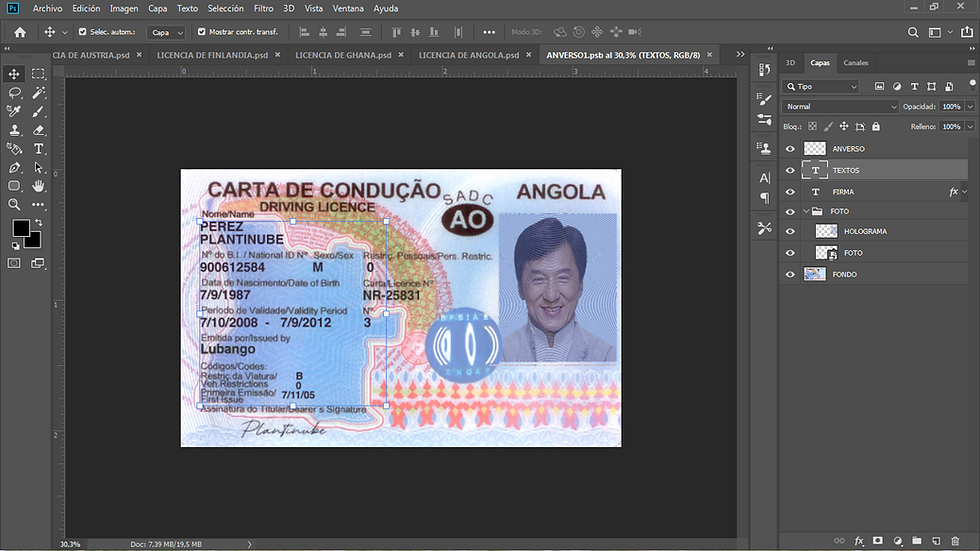Open the search magnifier icon
980x551 pixels.
coord(913,32)
